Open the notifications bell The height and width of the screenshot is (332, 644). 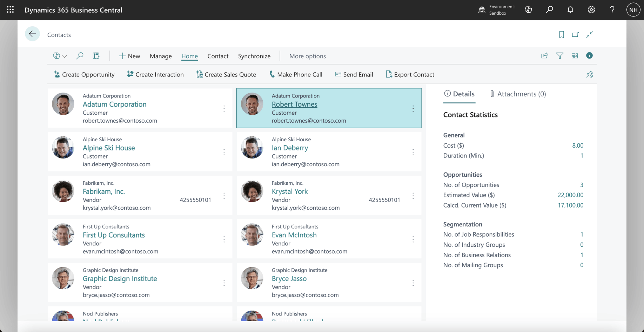click(x=570, y=10)
